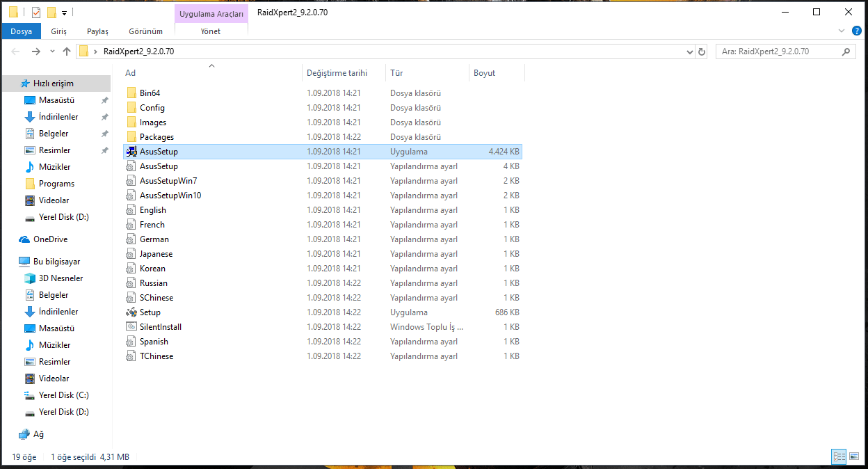Click Windows Toplu İş type cell
Image resolution: width=868 pixels, height=469 pixels.
coord(426,327)
